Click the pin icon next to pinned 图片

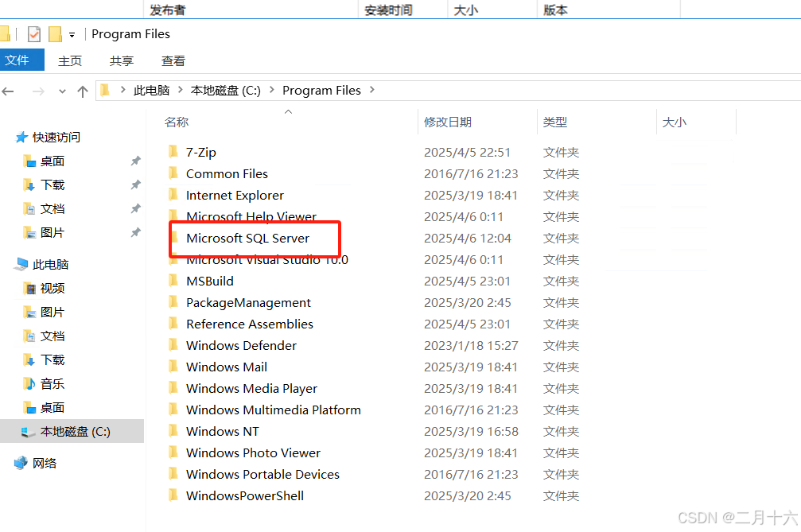pyautogui.click(x=135, y=233)
